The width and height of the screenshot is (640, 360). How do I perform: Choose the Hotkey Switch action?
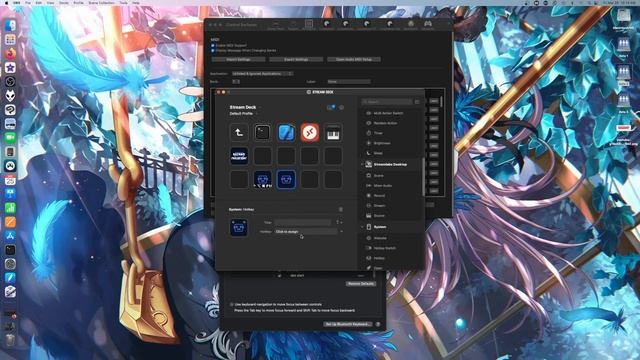[x=384, y=248]
